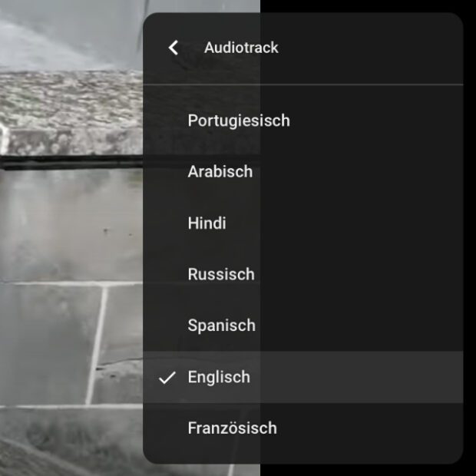Click the checked Englisch audio track
476x476 pixels.
coord(303,377)
